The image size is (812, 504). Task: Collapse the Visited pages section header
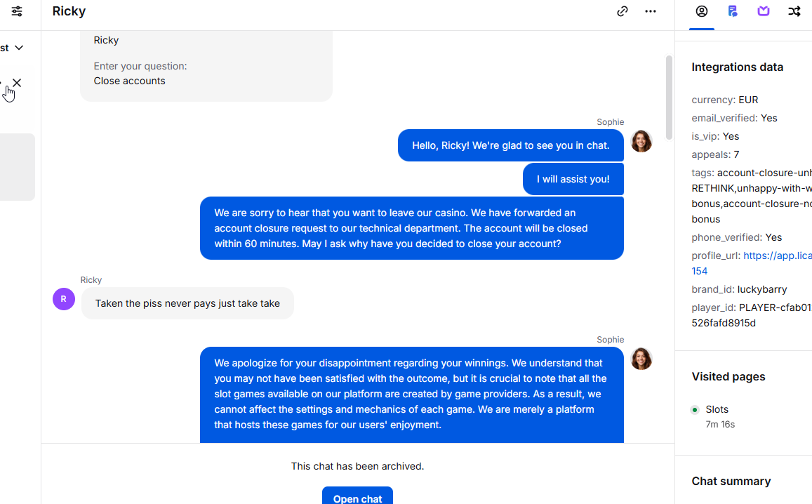728,377
